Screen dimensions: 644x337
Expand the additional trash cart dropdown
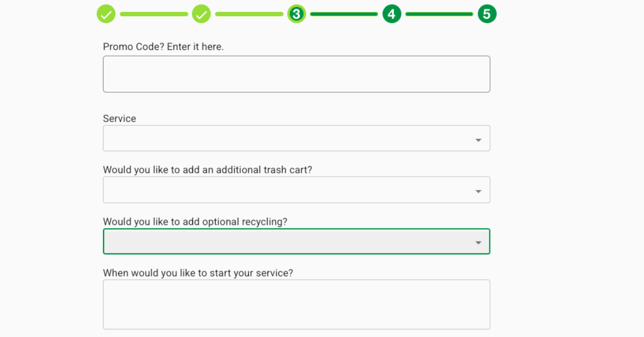point(296,189)
